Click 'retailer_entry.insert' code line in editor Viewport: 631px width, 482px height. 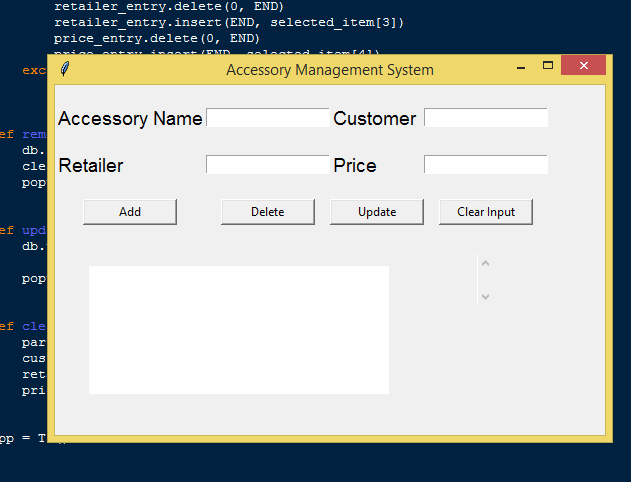coord(229,22)
